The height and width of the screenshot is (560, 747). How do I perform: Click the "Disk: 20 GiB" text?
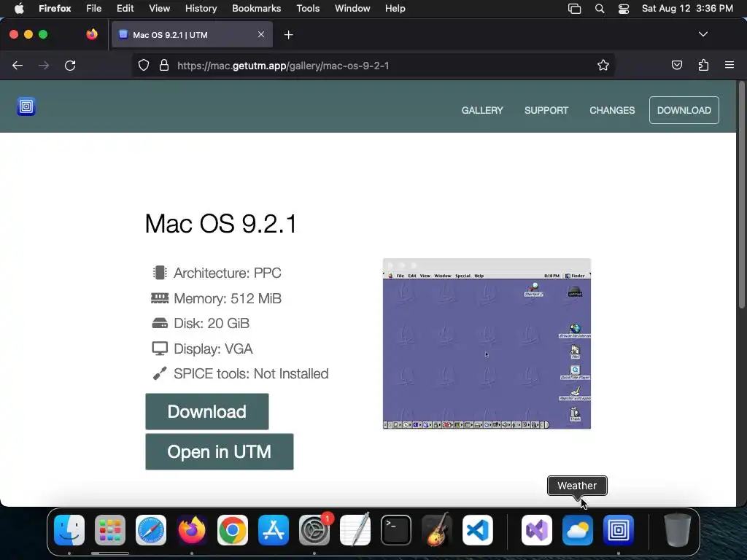(x=212, y=323)
